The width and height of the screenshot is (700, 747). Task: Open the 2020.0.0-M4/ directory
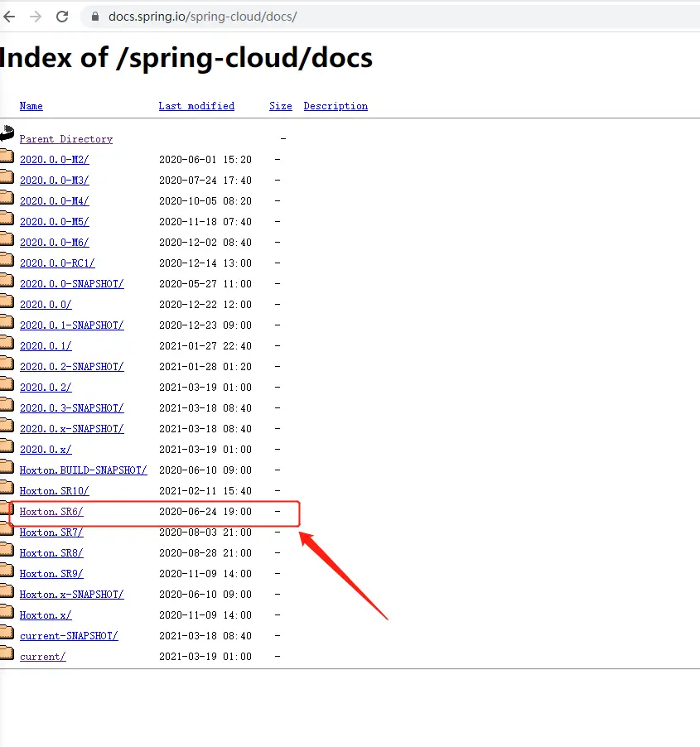tap(55, 201)
